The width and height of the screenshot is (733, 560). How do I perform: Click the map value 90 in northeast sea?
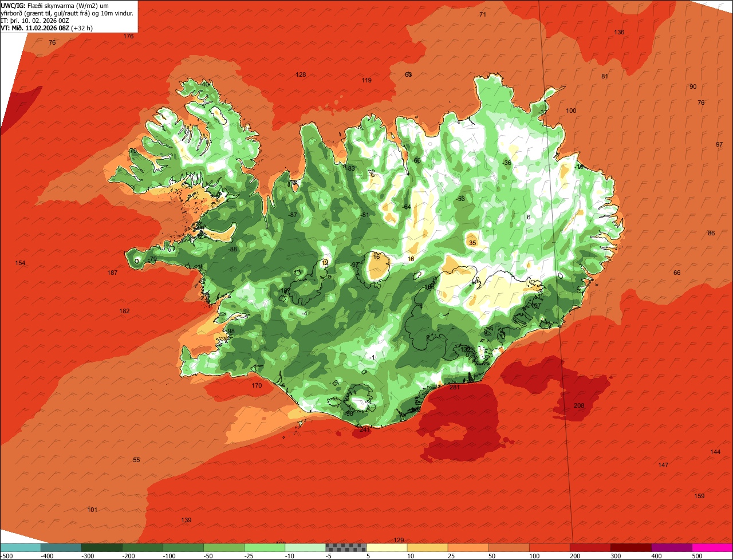(693, 86)
